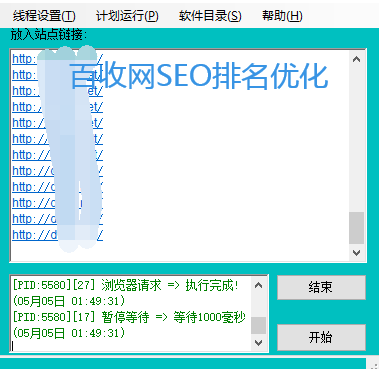Click the log line containing 暂停等待 => 等待1000毫秒
Viewport: 379px width, 369px height.
[x=129, y=317]
